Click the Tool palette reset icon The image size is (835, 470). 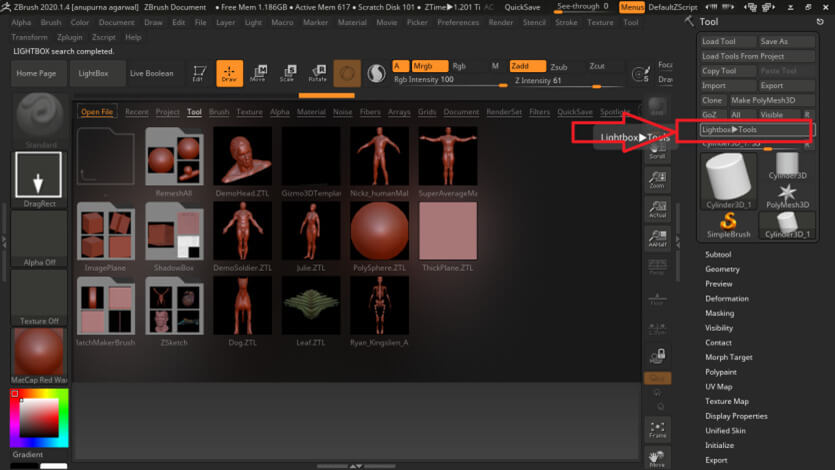[x=820, y=22]
